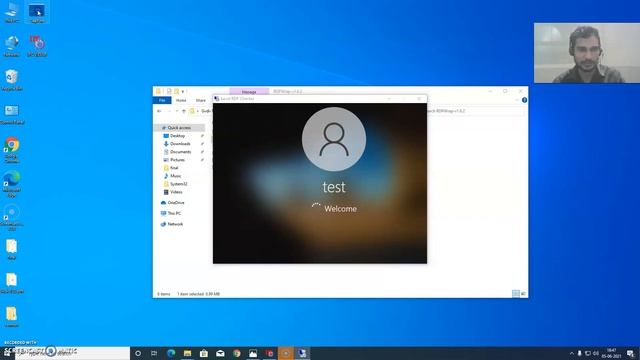
Task: Open the Share ribbon tab in File Explorer
Action: 200,100
